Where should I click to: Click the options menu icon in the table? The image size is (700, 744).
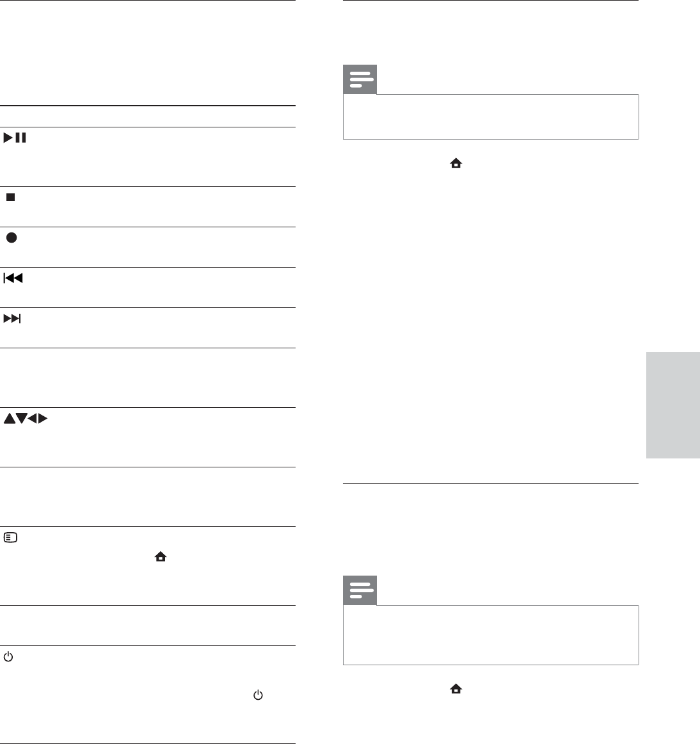pyautogui.click(x=11, y=538)
